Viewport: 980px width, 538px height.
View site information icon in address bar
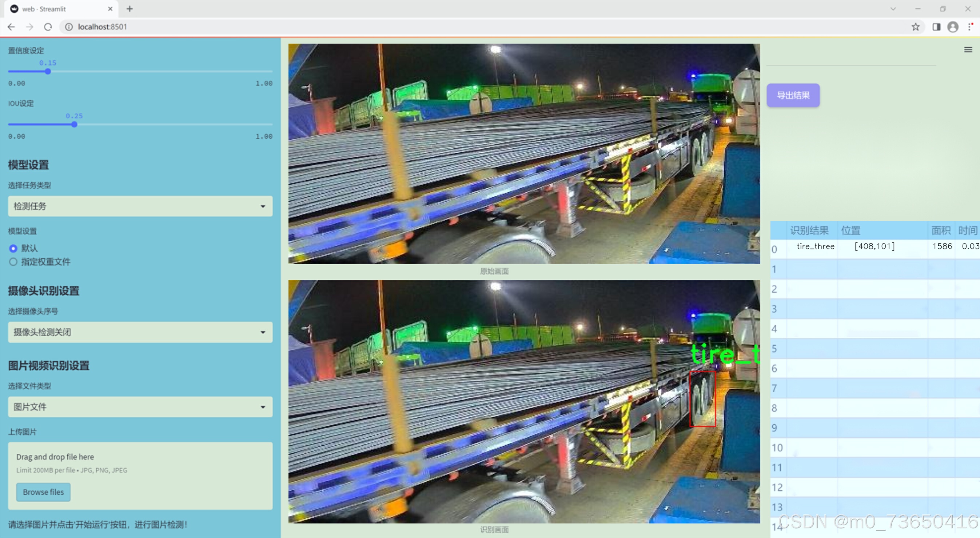coord(69,27)
